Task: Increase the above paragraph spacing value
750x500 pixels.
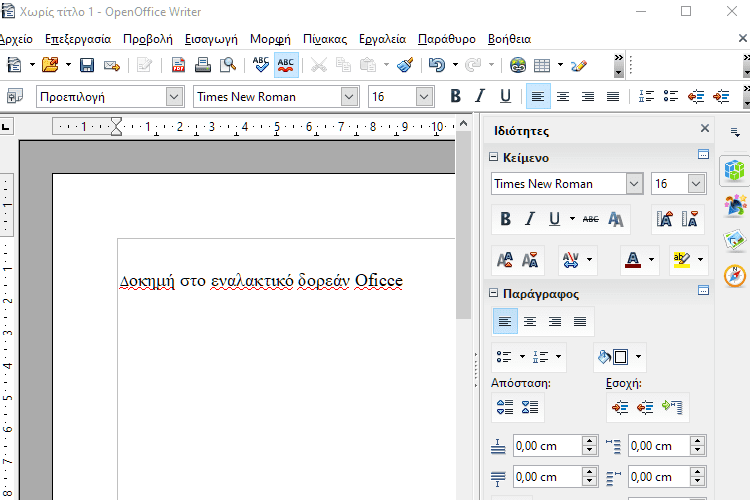Action: (589, 441)
